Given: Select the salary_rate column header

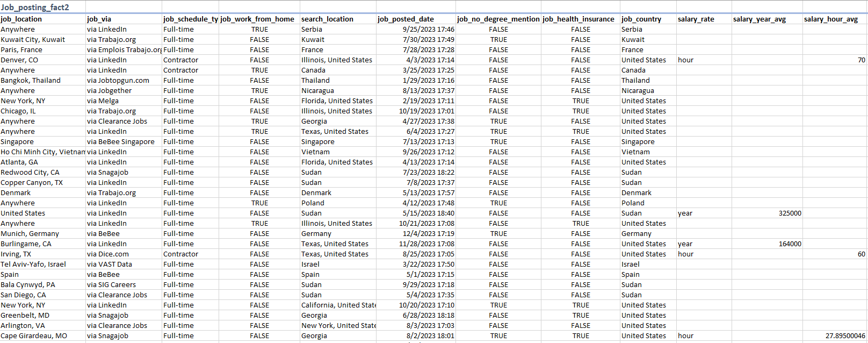Looking at the screenshot, I should tap(704, 19).
